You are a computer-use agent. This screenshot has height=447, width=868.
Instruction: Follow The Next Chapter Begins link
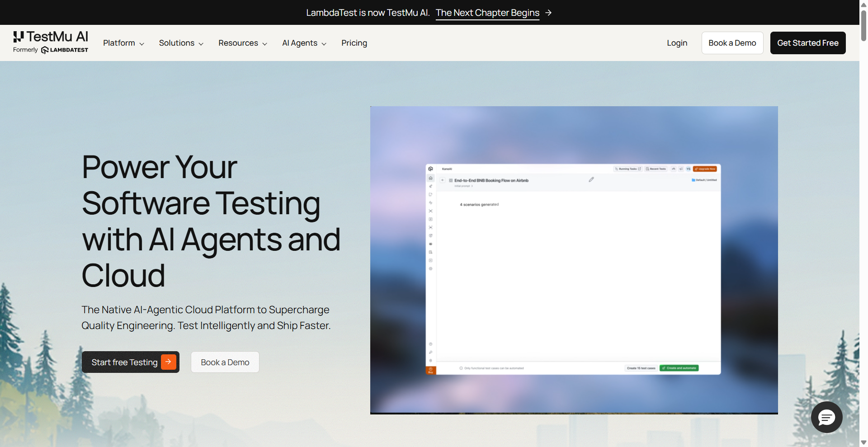(487, 12)
